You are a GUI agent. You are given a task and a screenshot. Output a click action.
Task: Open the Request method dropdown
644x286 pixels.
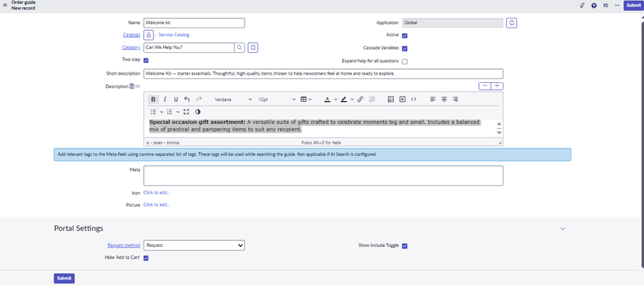[x=194, y=245]
